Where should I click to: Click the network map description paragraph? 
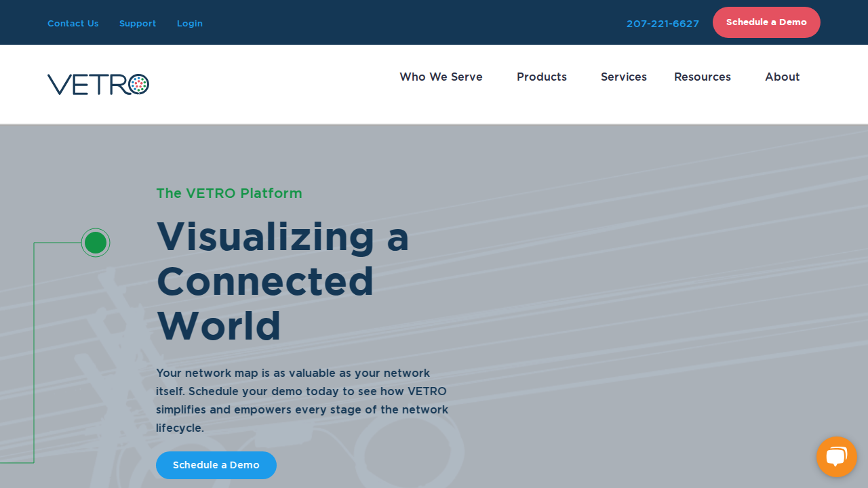pos(302,401)
